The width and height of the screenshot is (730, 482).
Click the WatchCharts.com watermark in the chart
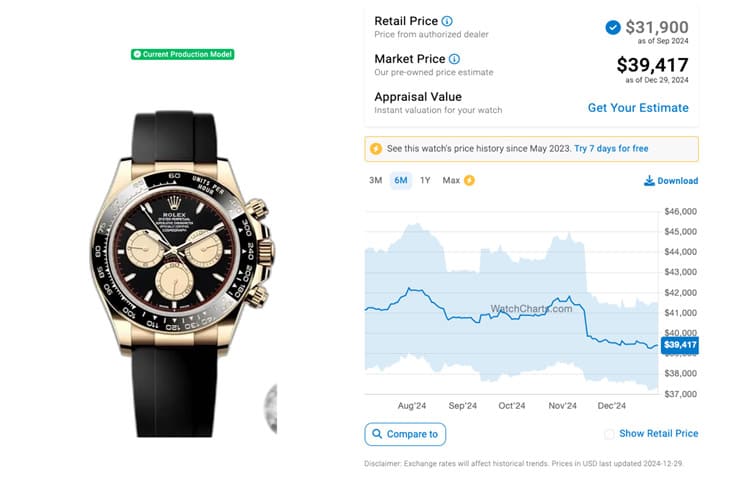[531, 309]
